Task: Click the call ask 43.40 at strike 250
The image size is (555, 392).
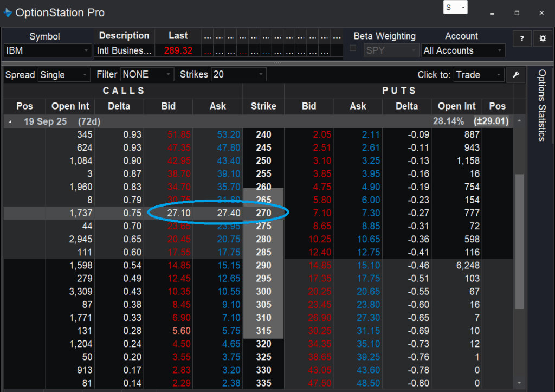Action: 229,161
